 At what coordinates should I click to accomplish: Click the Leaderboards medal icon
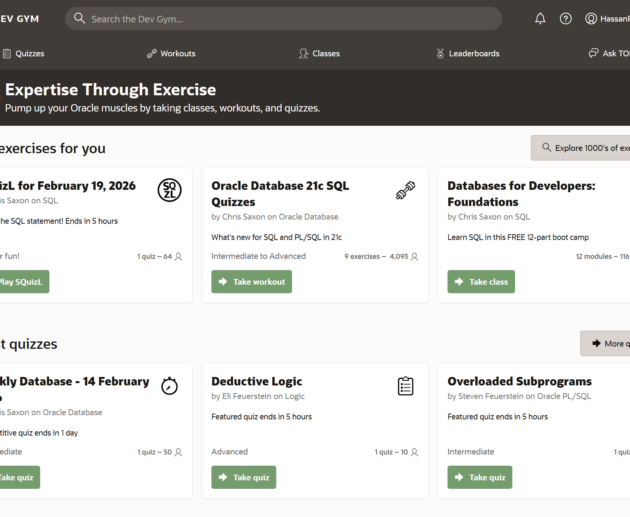pyautogui.click(x=440, y=53)
